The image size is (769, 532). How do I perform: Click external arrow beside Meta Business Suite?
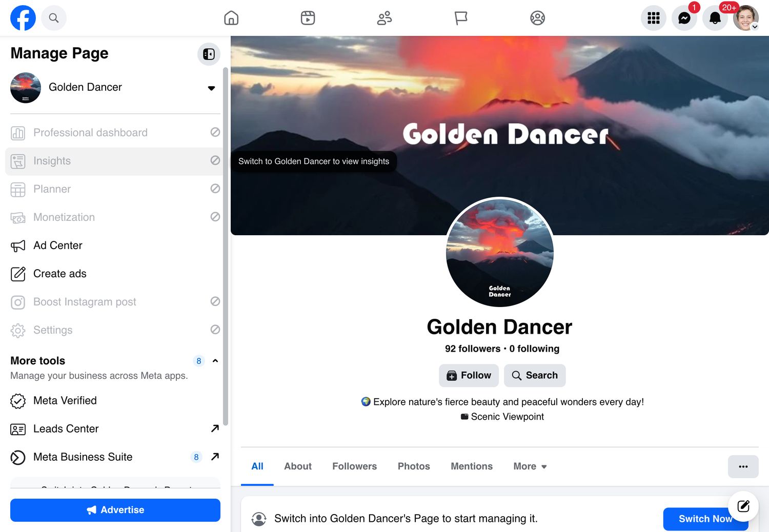[215, 456]
